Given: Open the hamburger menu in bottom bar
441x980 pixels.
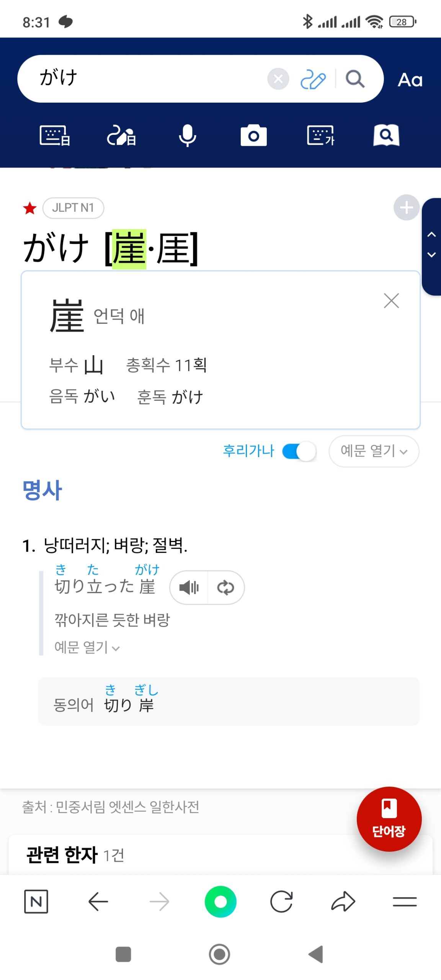Looking at the screenshot, I should tap(405, 902).
